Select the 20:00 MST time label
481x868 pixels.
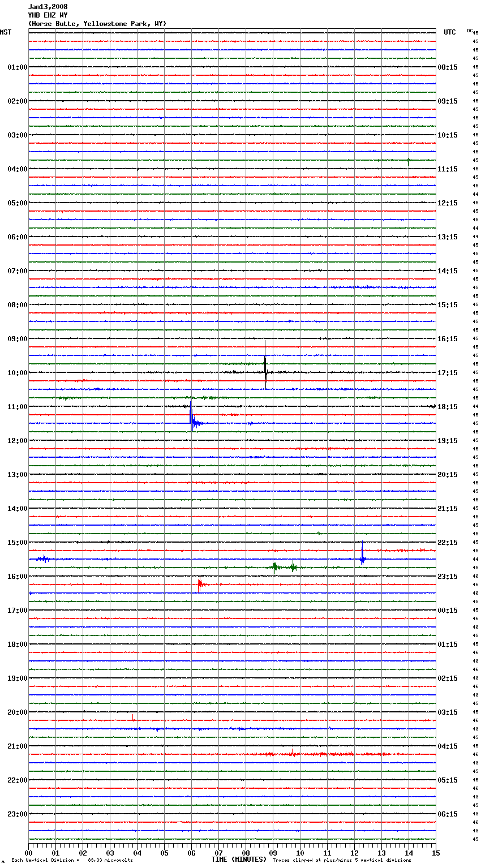[x=18, y=712]
